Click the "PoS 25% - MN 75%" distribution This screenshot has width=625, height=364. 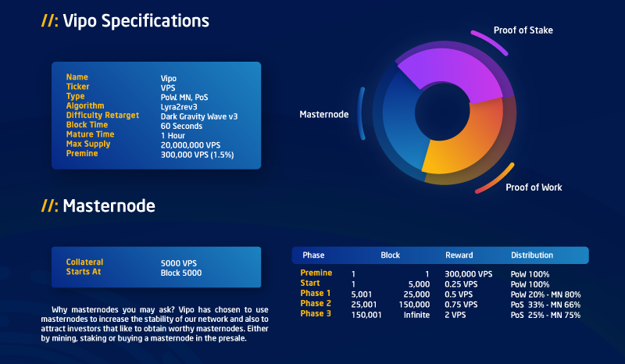[545, 315]
